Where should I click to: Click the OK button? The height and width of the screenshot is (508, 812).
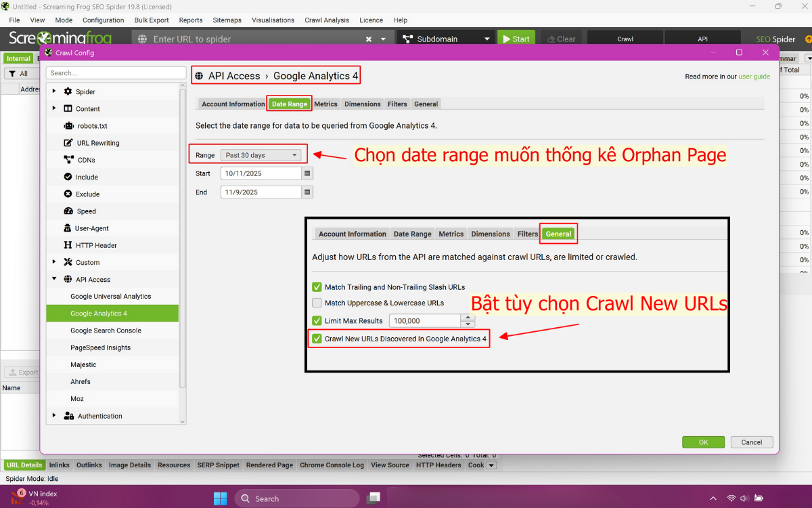pos(703,442)
